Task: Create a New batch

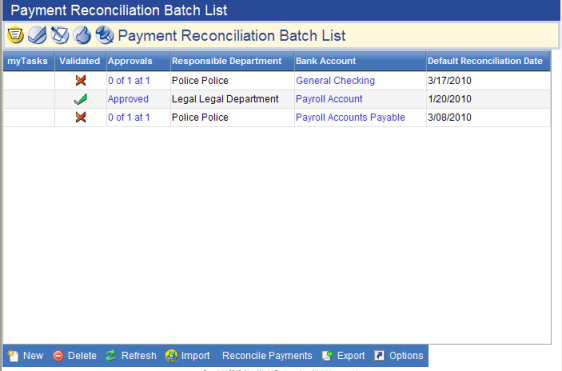Action: tap(26, 356)
